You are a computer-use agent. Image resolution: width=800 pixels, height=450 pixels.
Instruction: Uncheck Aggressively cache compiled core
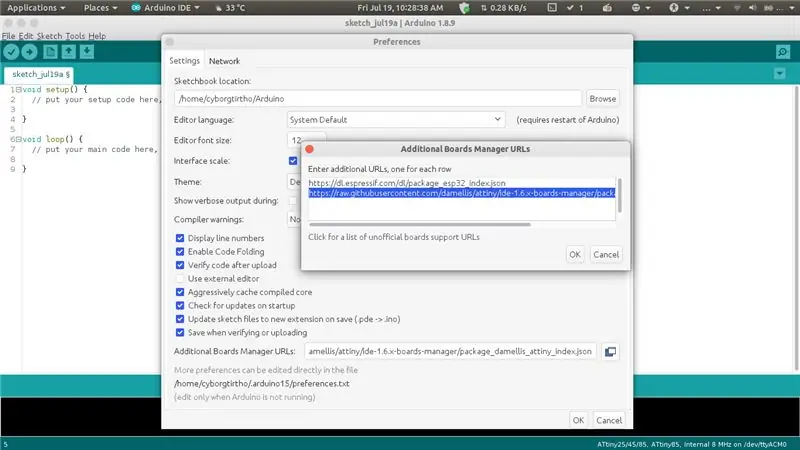180,292
